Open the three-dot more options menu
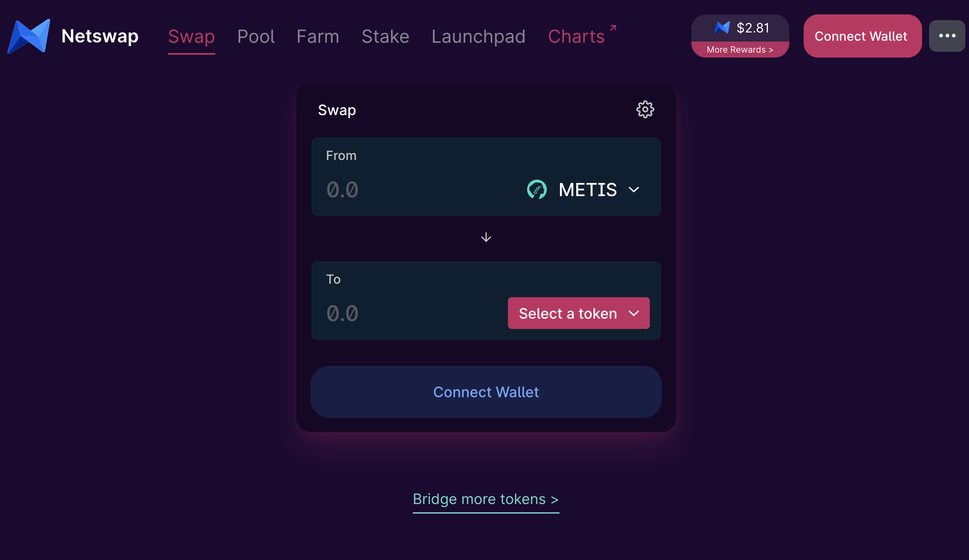The height and width of the screenshot is (560, 969). (x=947, y=36)
